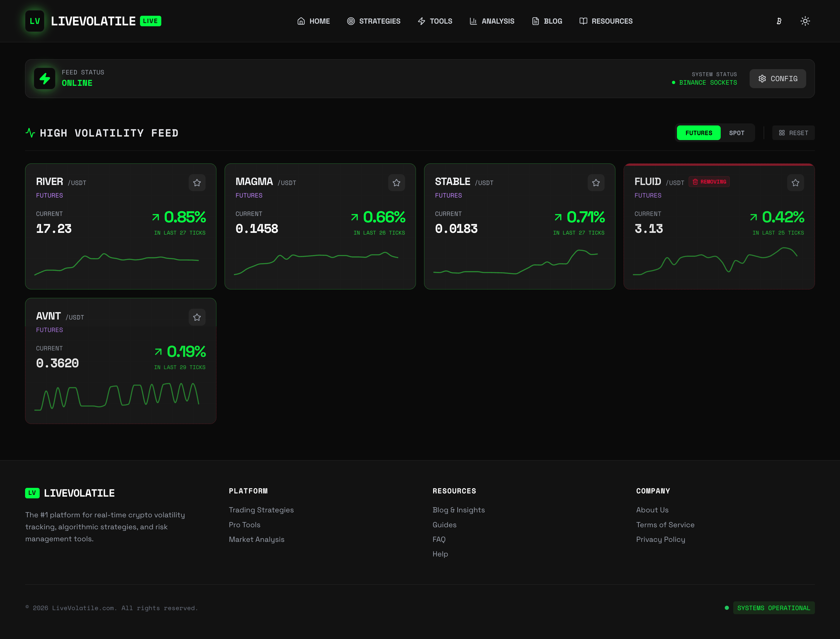Click the green lightning feed status icon
Viewport: 840px width, 639px height.
click(x=45, y=78)
